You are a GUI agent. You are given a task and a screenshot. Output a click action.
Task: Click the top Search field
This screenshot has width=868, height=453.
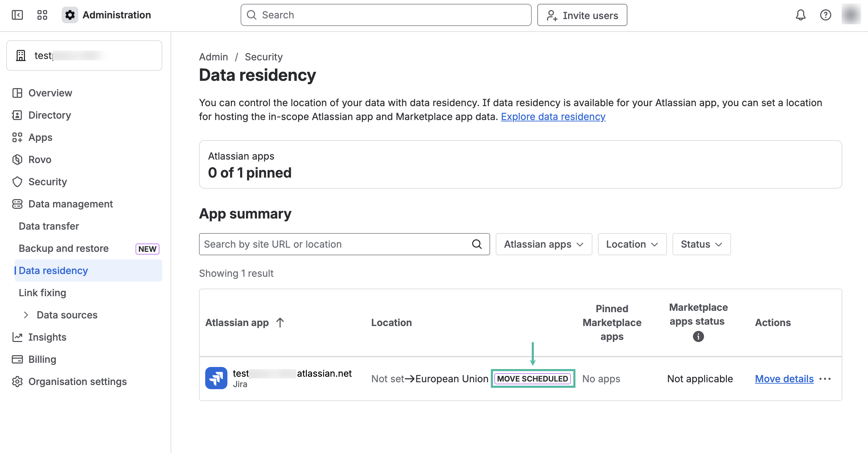386,15
